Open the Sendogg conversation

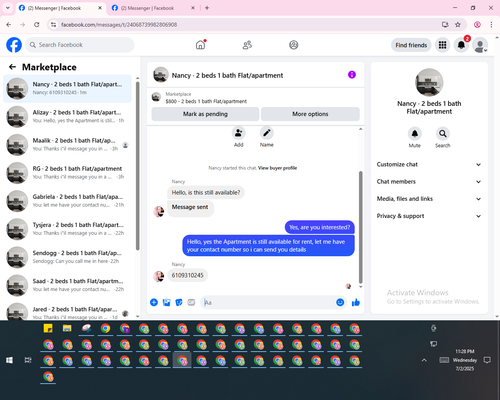[67, 257]
